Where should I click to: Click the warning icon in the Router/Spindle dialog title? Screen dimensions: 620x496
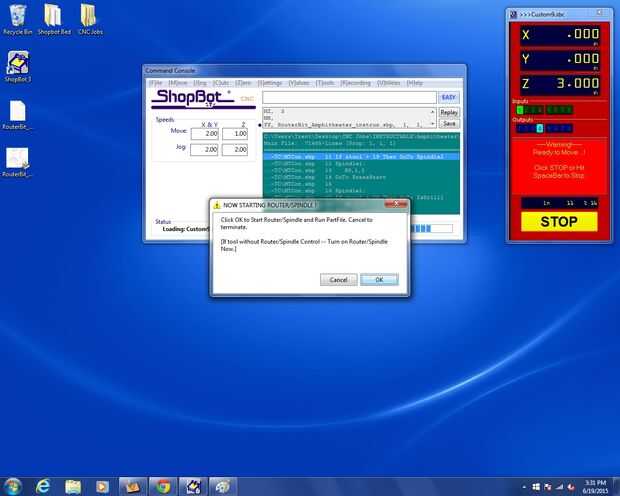(217, 205)
